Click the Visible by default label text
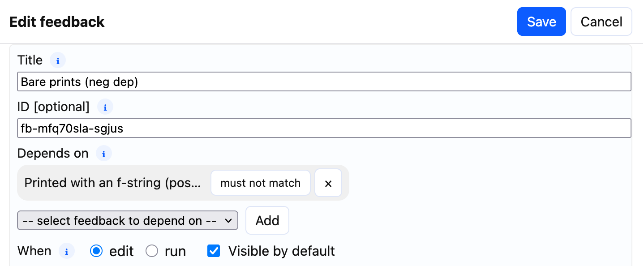This screenshot has height=266, width=644. point(281,251)
